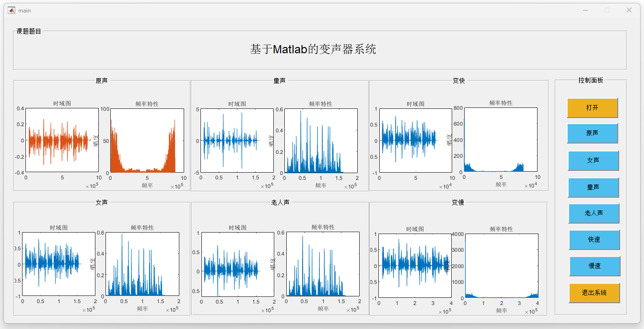Select the 原声 time-domain waveform plot
644x329 pixels.
coord(62,141)
